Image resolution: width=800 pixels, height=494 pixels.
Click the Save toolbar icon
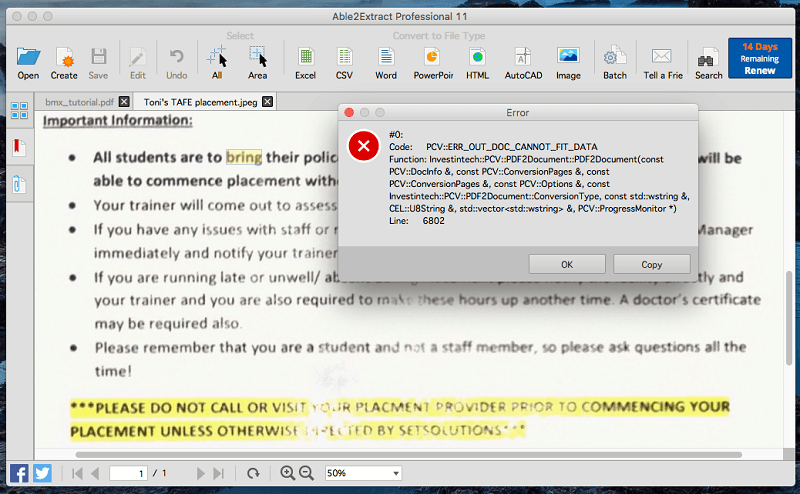point(98,56)
